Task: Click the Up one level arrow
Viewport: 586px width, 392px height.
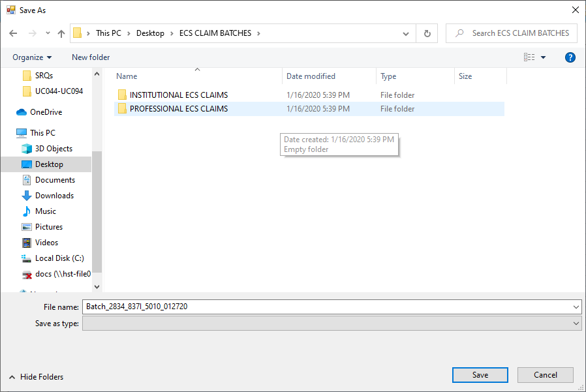Action: [61, 33]
